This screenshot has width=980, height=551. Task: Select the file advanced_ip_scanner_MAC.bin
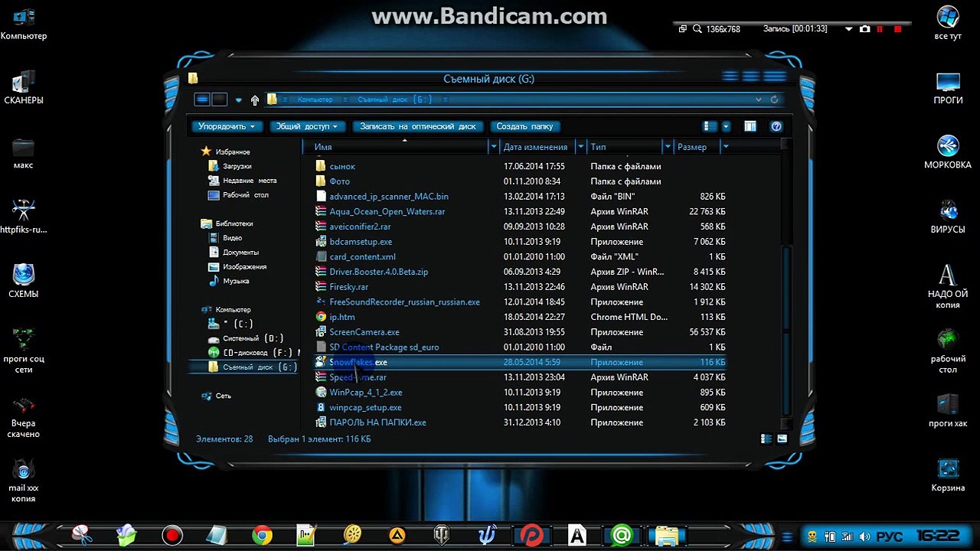coord(389,197)
